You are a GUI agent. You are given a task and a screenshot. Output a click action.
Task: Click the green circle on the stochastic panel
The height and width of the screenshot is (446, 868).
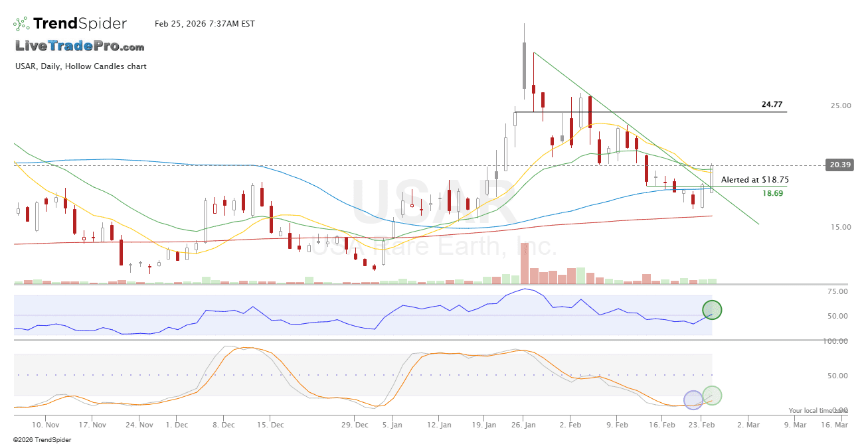click(712, 396)
